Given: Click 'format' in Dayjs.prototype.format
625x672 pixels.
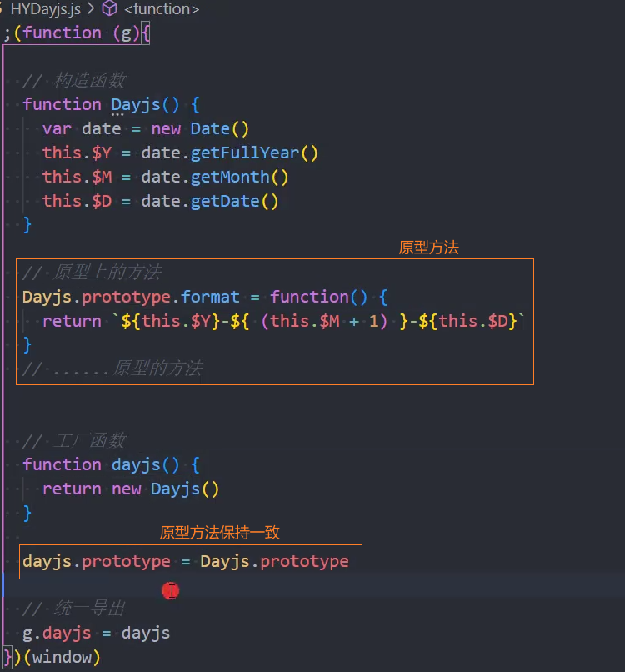Looking at the screenshot, I should [x=210, y=297].
